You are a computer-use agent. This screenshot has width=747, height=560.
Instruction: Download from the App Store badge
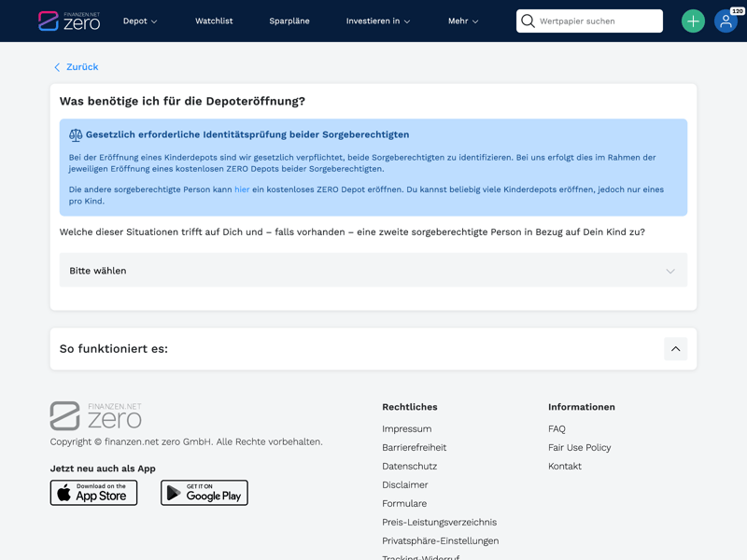point(93,493)
